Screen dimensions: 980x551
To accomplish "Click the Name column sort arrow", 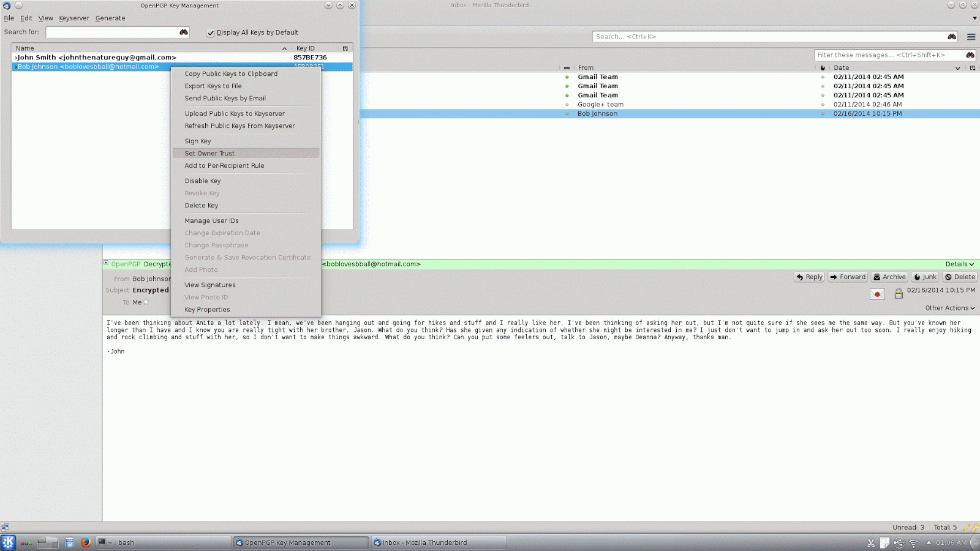I will coord(284,48).
